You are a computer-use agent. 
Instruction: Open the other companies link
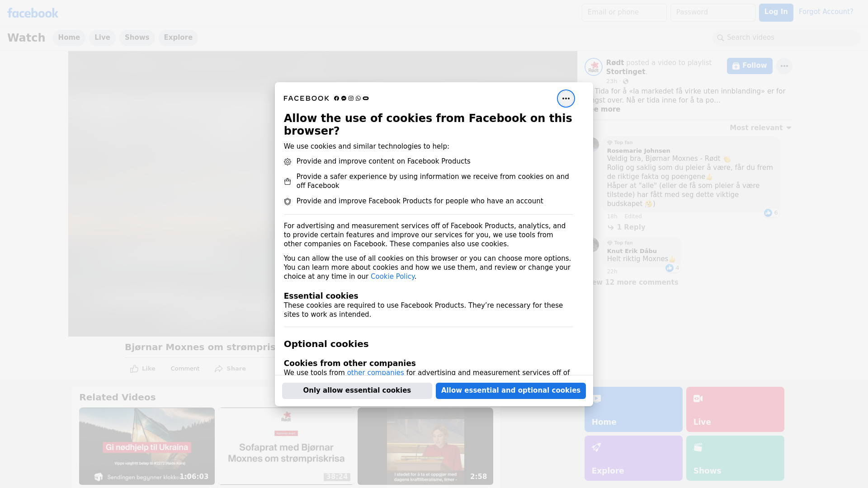[375, 373]
